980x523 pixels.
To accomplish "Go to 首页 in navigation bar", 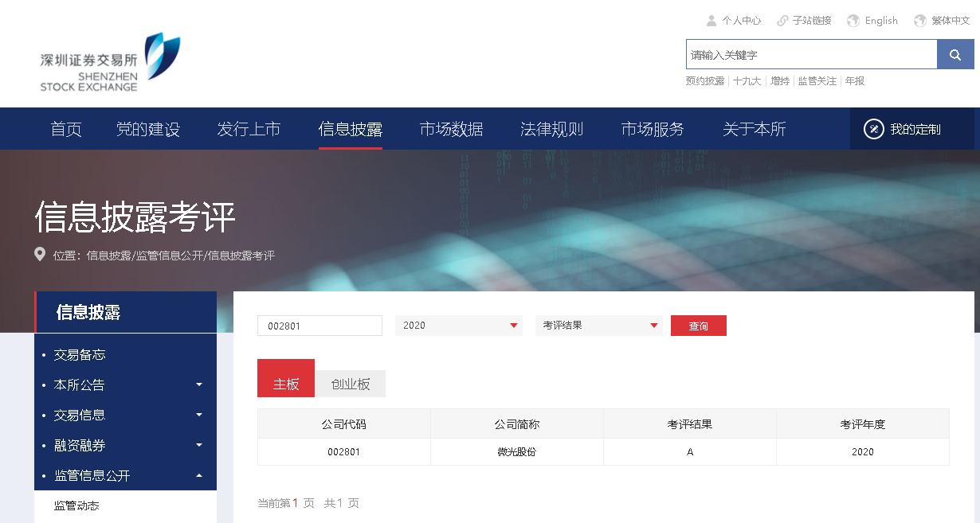I will click(x=66, y=129).
